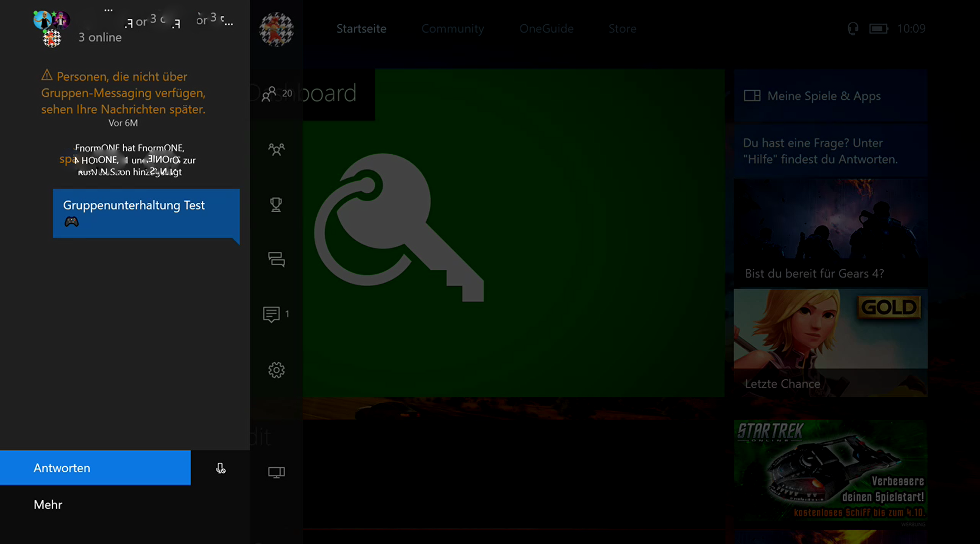Click the voice message microphone icon
Screen dimensions: 980x544
[221, 468]
